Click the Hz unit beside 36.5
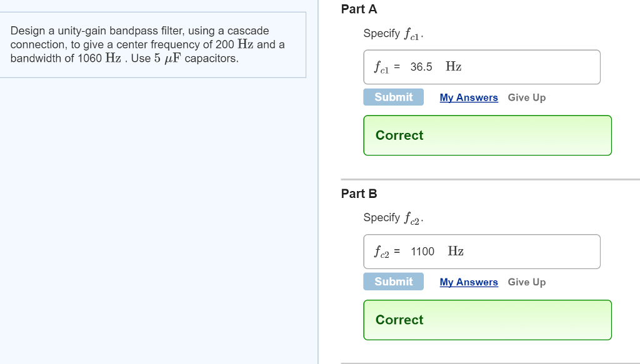Screen dimensions: 640x364 454,67
